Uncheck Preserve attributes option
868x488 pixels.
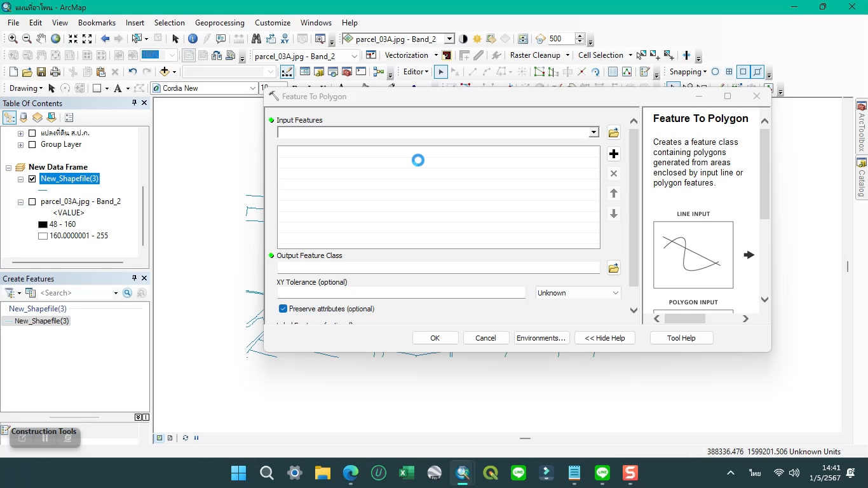click(x=283, y=309)
